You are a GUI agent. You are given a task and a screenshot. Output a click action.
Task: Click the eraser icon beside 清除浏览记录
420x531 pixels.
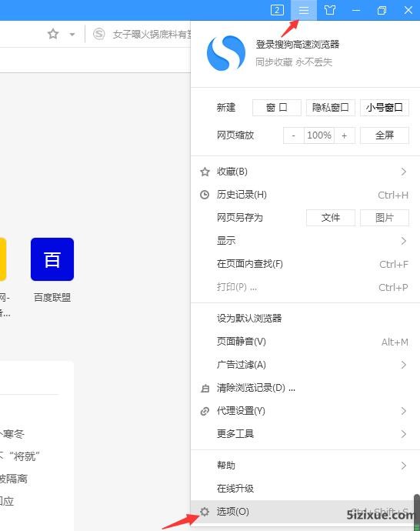pyautogui.click(x=205, y=388)
